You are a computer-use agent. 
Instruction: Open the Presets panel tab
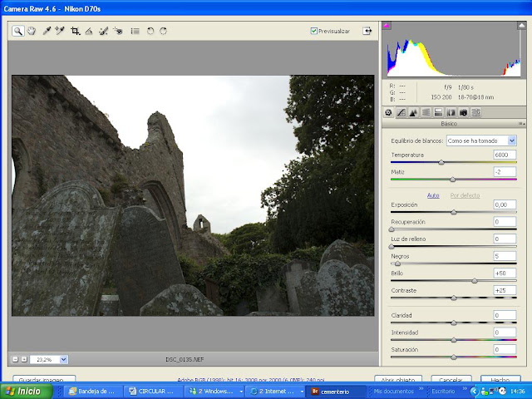(x=476, y=113)
